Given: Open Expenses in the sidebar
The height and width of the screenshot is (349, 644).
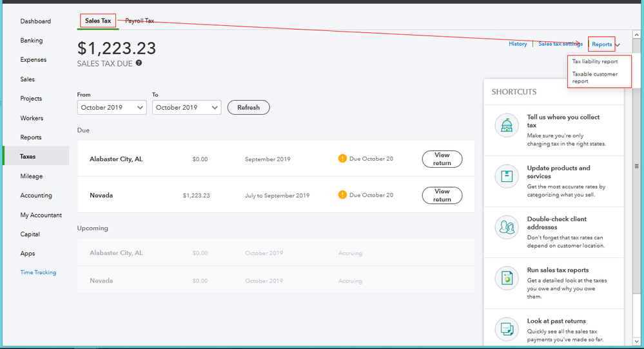Looking at the screenshot, I should tap(34, 59).
